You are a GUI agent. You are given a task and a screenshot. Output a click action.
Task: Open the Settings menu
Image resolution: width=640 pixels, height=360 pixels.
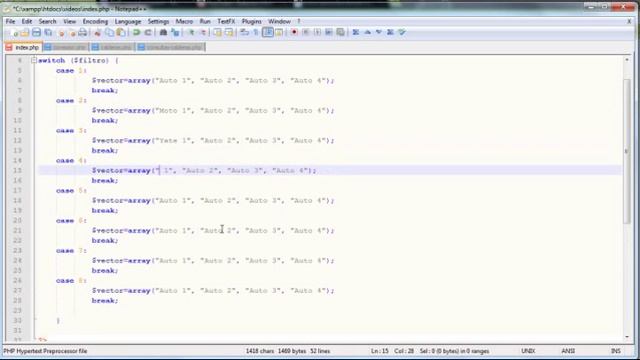158,21
